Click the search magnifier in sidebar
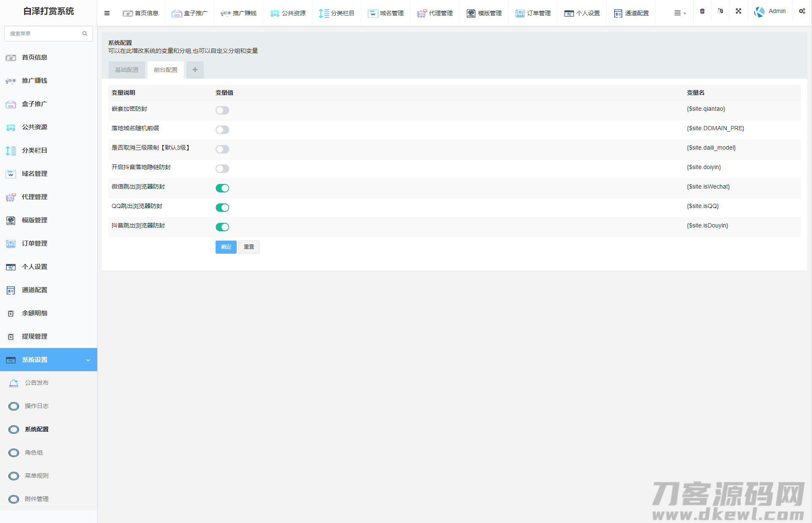 [x=85, y=33]
